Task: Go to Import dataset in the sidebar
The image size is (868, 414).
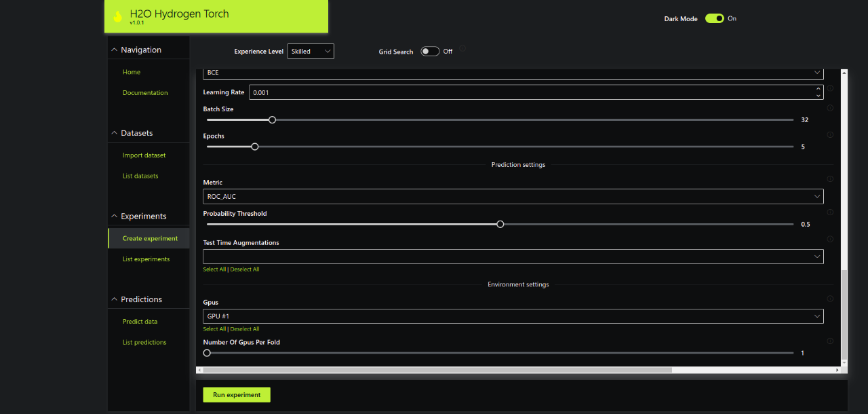Action: (144, 155)
